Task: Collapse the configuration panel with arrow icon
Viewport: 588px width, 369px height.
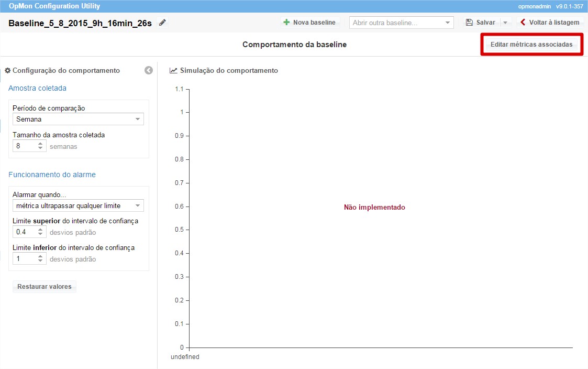Action: tap(149, 70)
